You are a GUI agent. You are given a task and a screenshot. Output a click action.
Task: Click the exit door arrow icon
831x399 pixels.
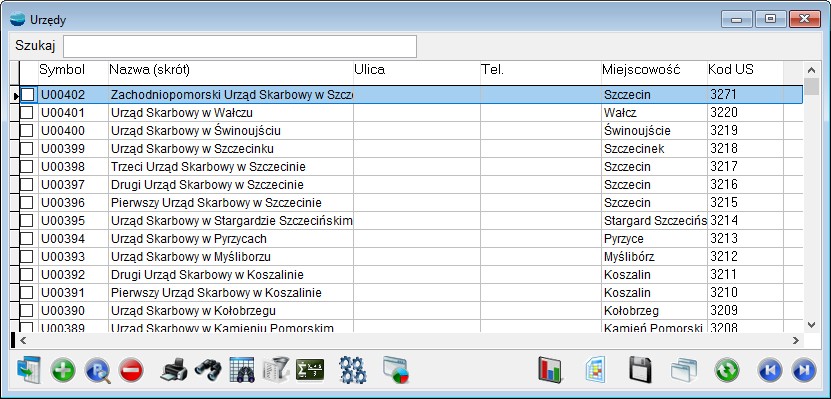click(x=28, y=370)
